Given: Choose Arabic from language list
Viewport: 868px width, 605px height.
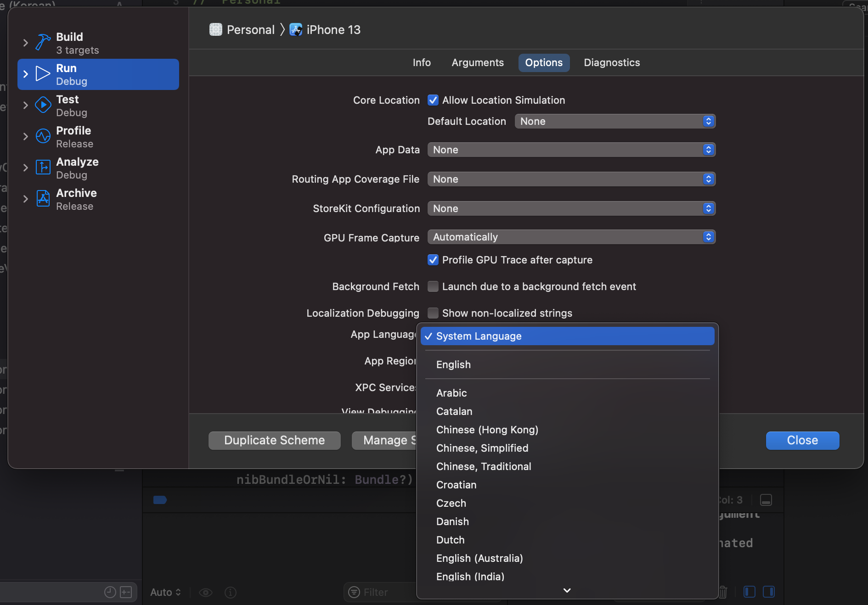Looking at the screenshot, I should pyautogui.click(x=567, y=393).
